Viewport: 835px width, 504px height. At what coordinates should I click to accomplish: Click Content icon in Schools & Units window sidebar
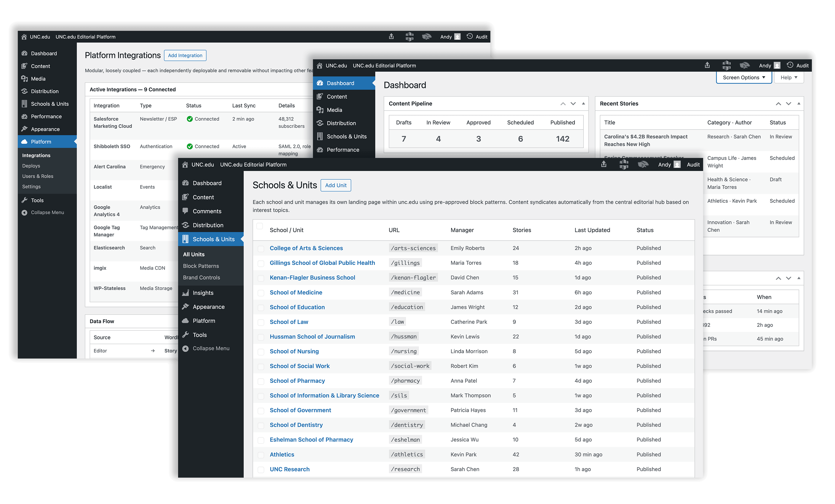pos(185,197)
